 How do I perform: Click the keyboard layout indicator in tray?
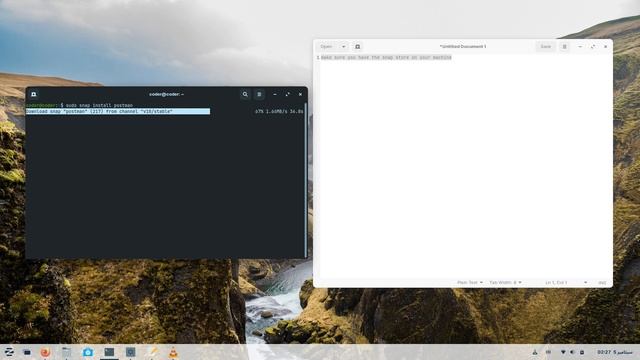coord(548,352)
